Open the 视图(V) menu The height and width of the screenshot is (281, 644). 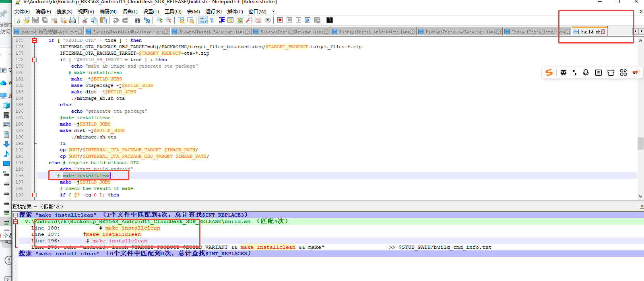tap(86, 12)
